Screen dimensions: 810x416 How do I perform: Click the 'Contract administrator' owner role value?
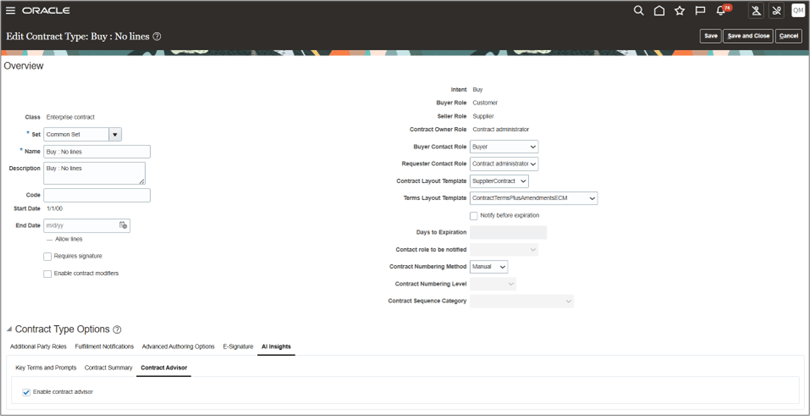point(501,130)
